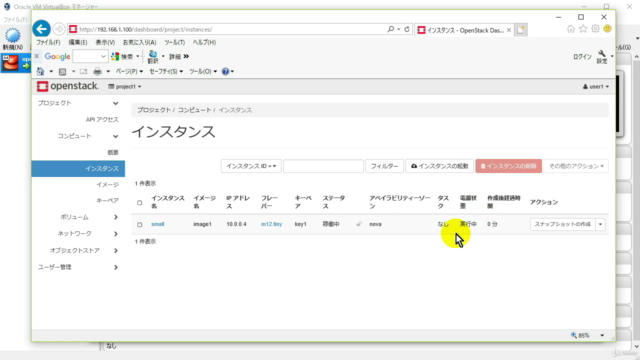Click the Filter button
The width and height of the screenshot is (640, 360).
click(384, 166)
